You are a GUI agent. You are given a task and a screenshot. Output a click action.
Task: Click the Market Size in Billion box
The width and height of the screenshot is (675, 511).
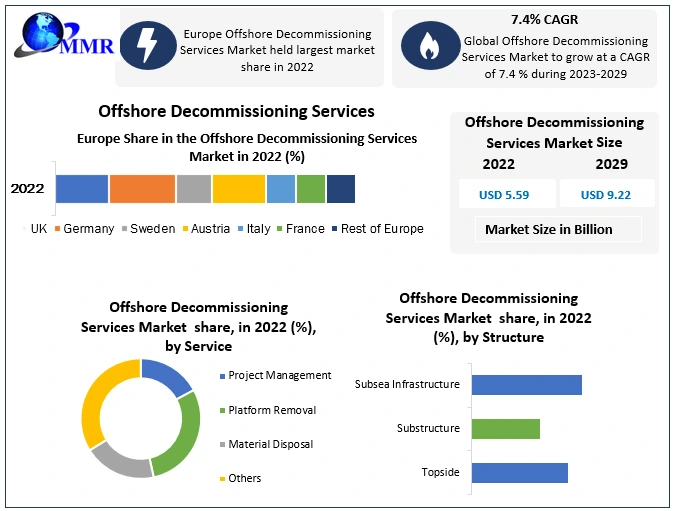click(548, 229)
